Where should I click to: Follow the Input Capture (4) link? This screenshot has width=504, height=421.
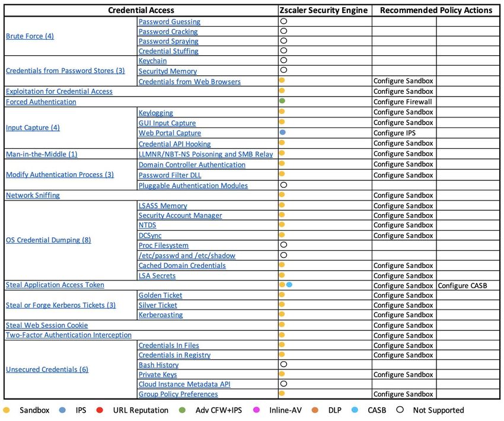pyautogui.click(x=33, y=127)
